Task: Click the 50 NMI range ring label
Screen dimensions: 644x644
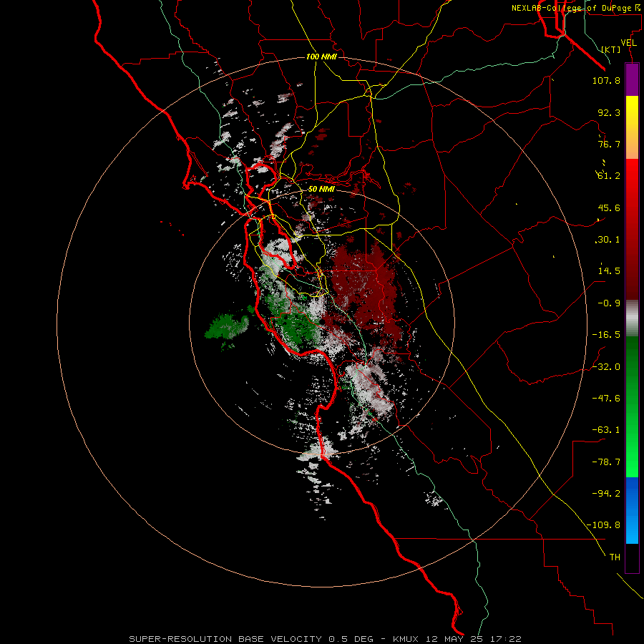Action: point(321,190)
